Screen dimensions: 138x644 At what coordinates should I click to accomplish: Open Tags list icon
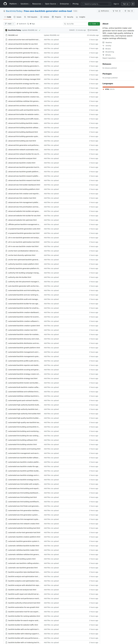pyautogui.click(x=28, y=24)
